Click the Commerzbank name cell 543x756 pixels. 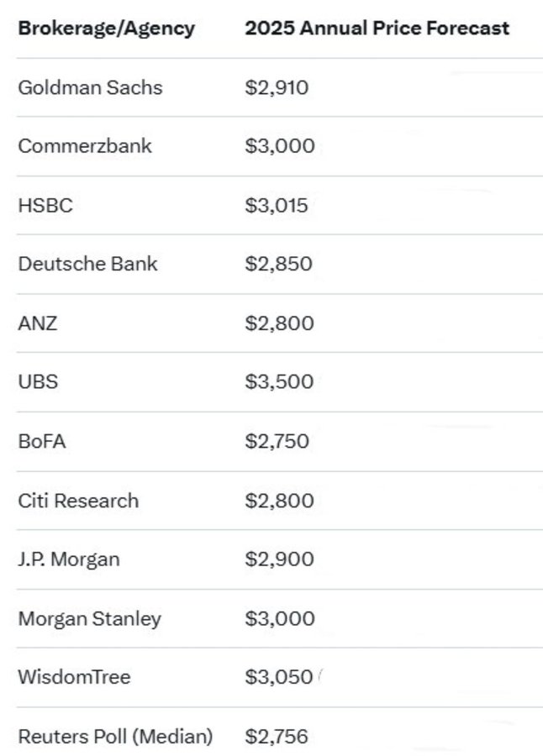pyautogui.click(x=85, y=146)
